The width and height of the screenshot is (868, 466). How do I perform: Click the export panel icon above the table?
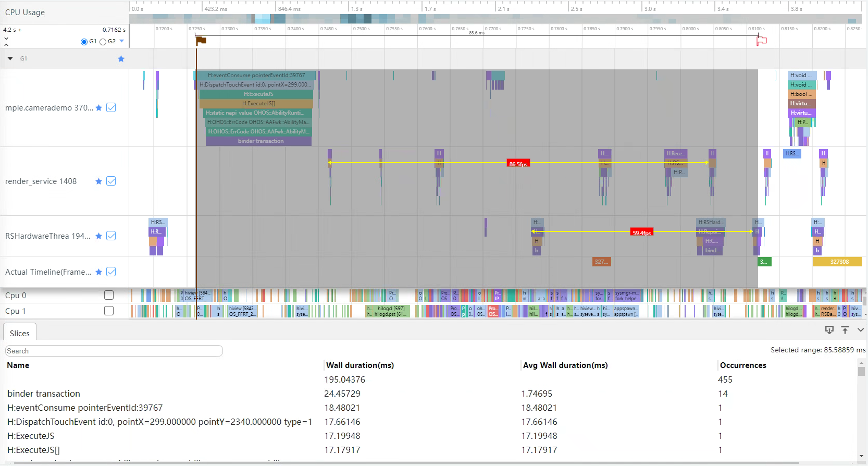829,330
